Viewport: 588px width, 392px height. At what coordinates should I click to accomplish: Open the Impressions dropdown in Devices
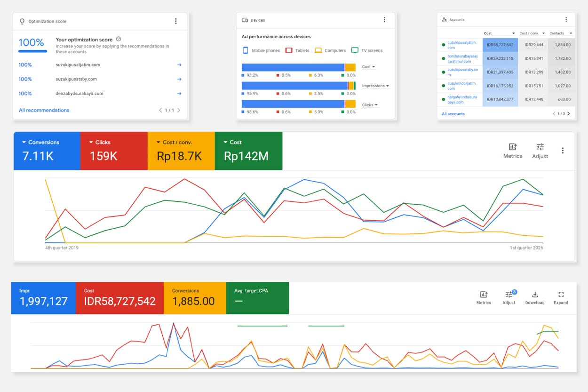coord(376,86)
